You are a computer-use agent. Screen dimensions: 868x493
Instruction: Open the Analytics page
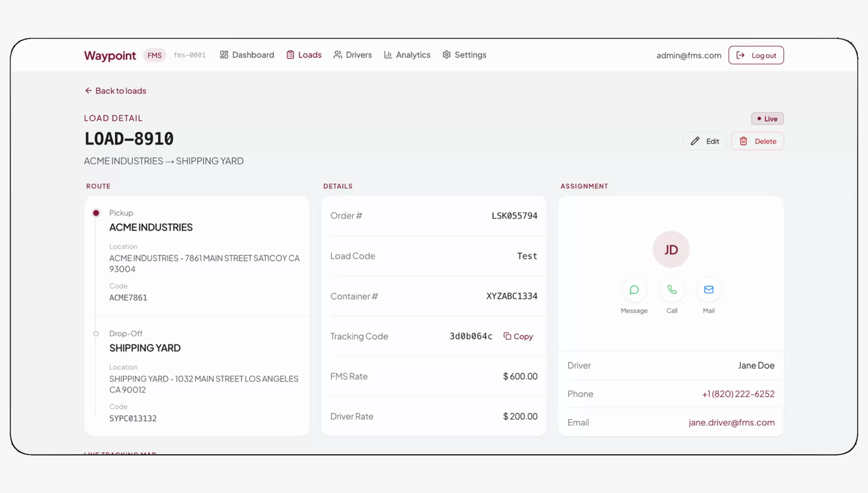click(407, 55)
